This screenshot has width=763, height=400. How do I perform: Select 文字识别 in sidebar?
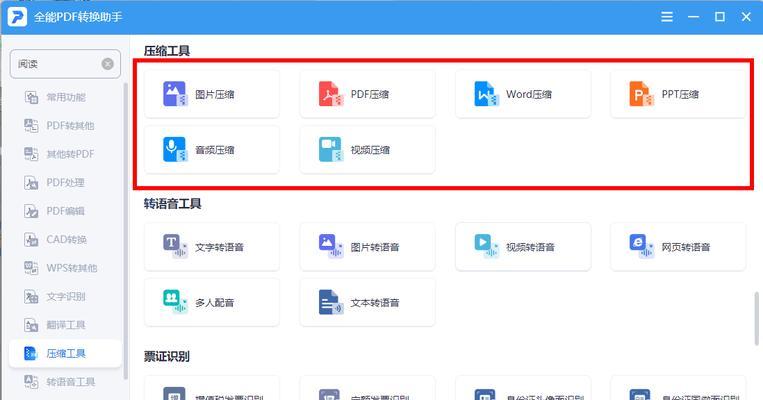pyautogui.click(x=65, y=296)
